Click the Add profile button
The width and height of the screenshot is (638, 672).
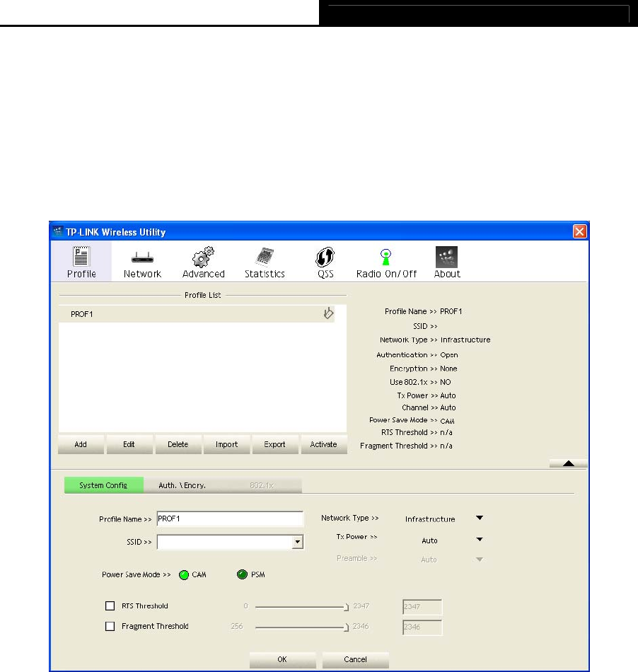coord(81,444)
